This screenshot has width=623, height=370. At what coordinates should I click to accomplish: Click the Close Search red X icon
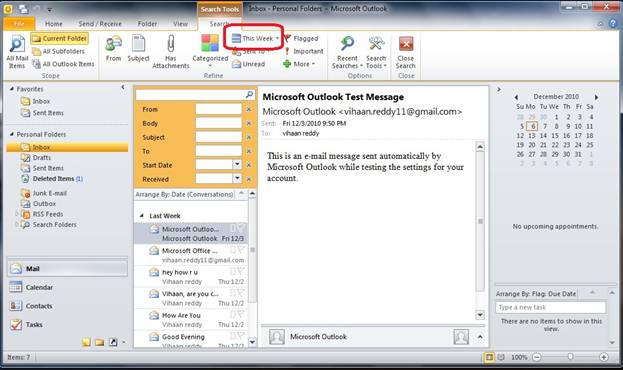click(x=406, y=44)
